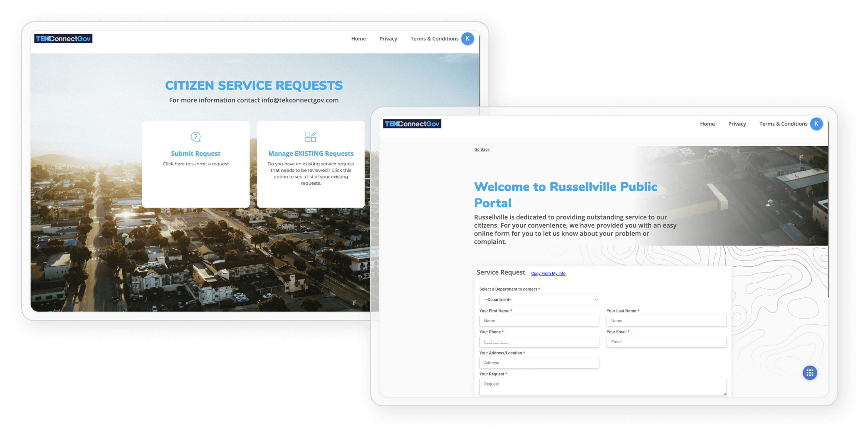This screenshot has width=868, height=436.
Task: Open Terms & Conditions in front window
Action: tap(783, 124)
